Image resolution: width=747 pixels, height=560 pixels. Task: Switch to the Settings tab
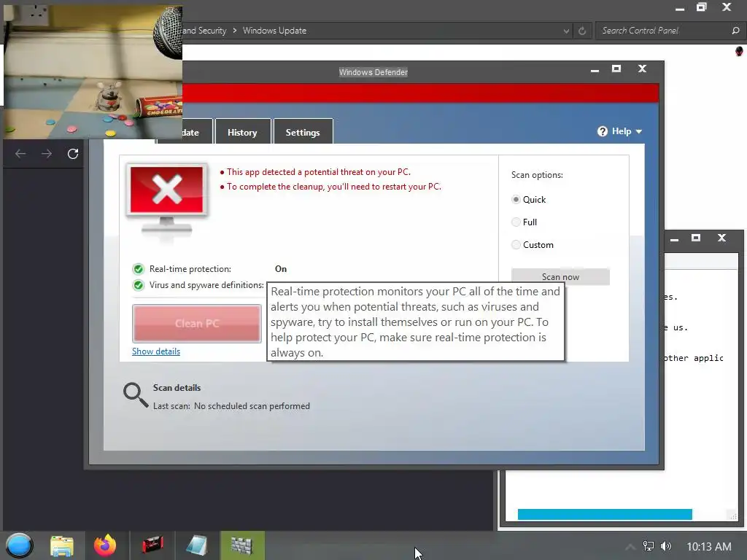click(x=303, y=133)
